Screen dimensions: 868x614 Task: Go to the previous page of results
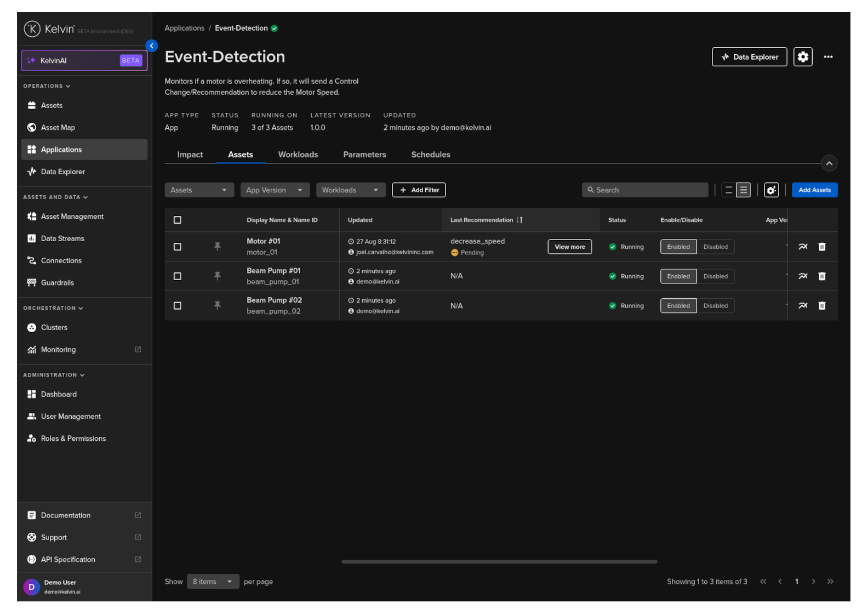[780, 582]
